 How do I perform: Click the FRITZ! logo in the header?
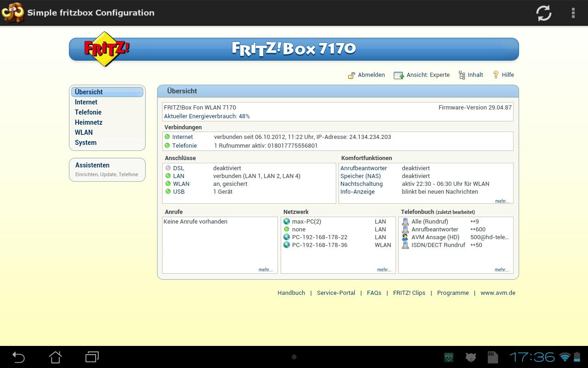[107, 49]
